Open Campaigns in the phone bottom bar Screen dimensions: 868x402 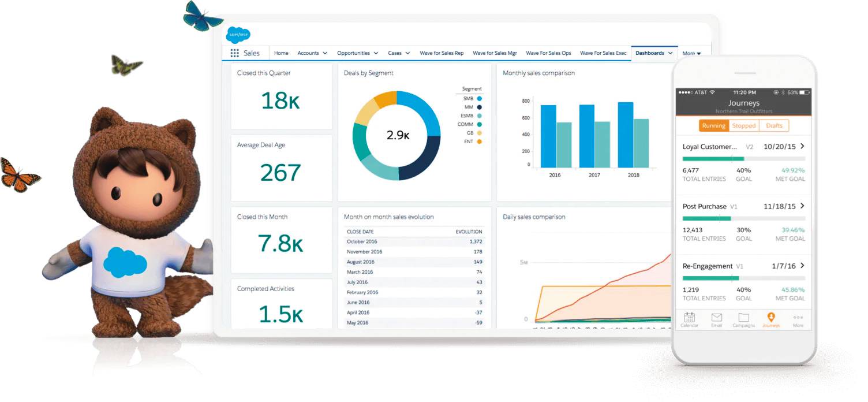743,320
